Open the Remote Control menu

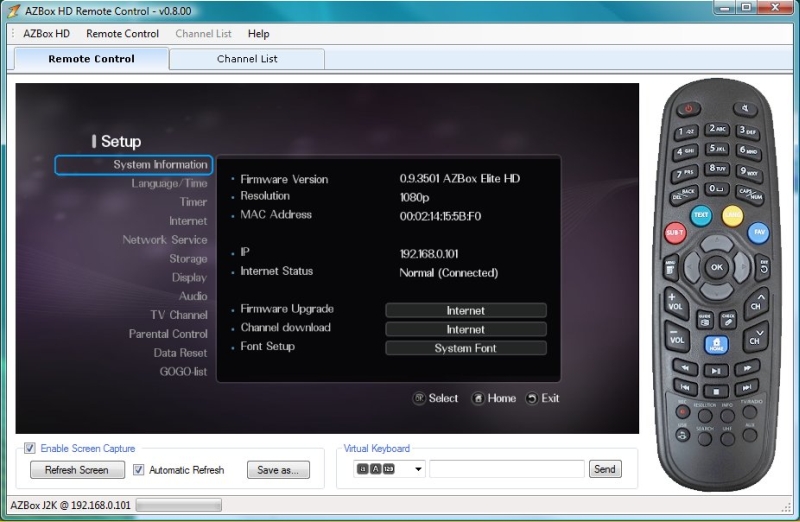(x=122, y=34)
